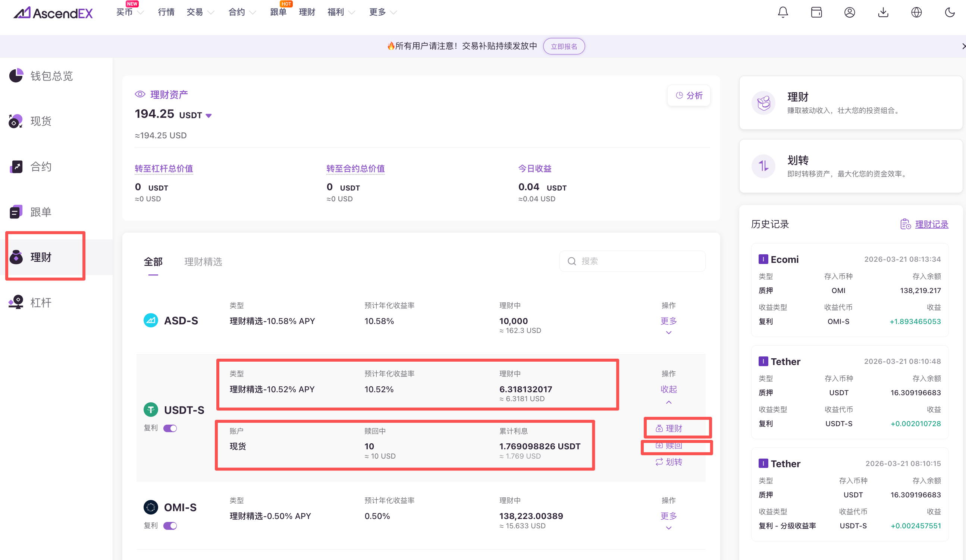Screen dimensions: 966x560
Task: Click the 搜索 search field
Action: [636, 261]
